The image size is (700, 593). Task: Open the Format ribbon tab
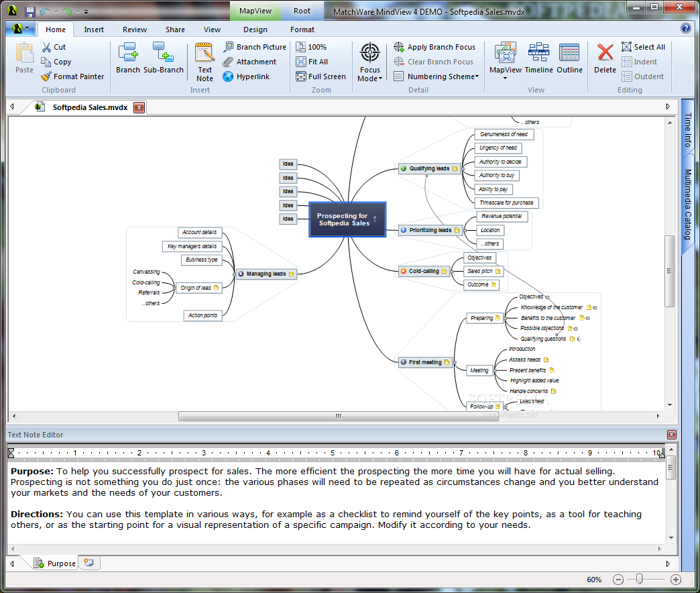coord(302,30)
